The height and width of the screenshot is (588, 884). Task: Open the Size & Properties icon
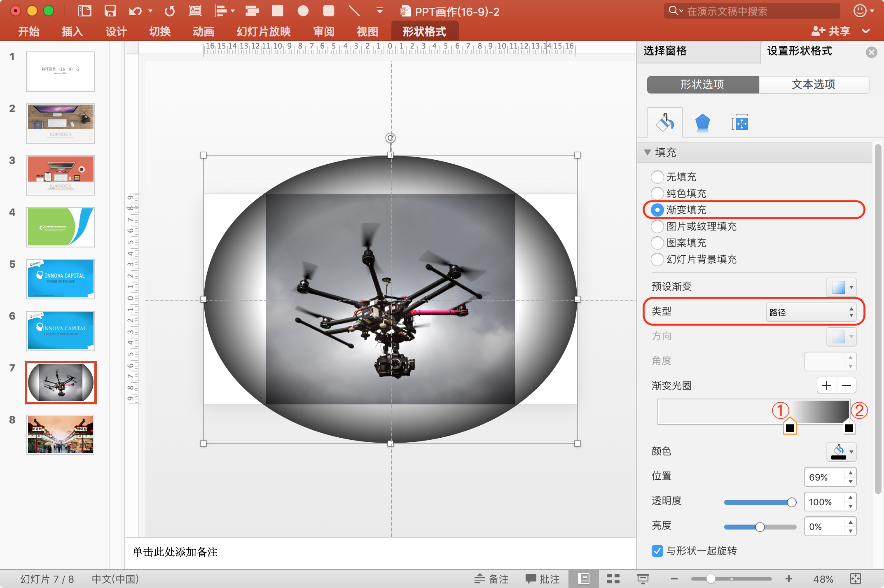tap(740, 122)
